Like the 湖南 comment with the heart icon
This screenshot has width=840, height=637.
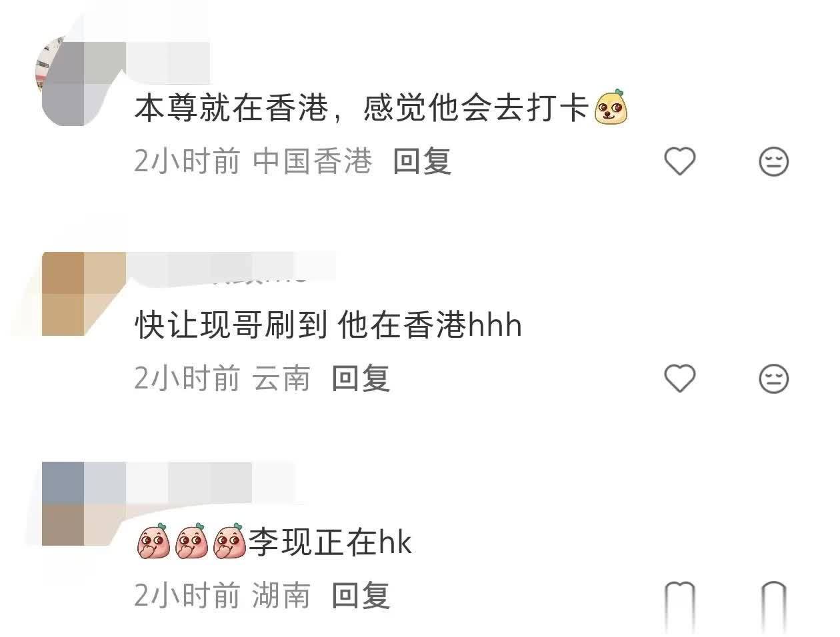(680, 603)
